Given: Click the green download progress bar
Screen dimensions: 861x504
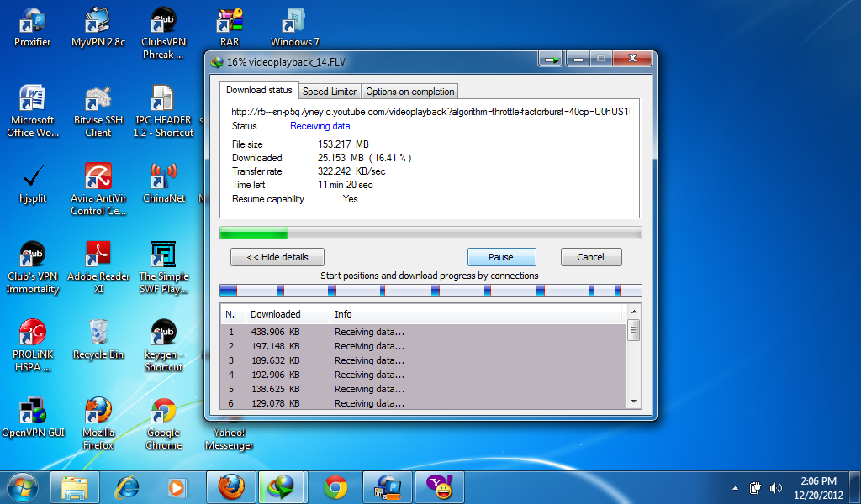Looking at the screenshot, I should [x=430, y=234].
